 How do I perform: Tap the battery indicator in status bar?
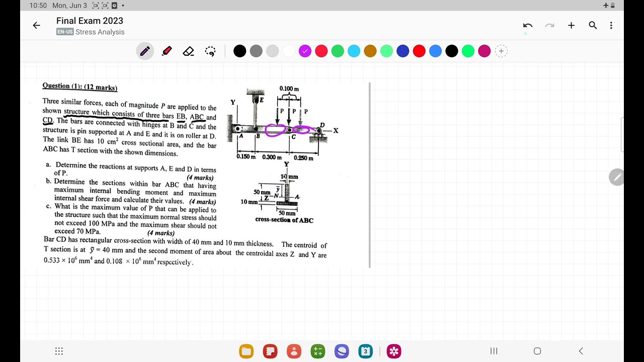click(612, 6)
